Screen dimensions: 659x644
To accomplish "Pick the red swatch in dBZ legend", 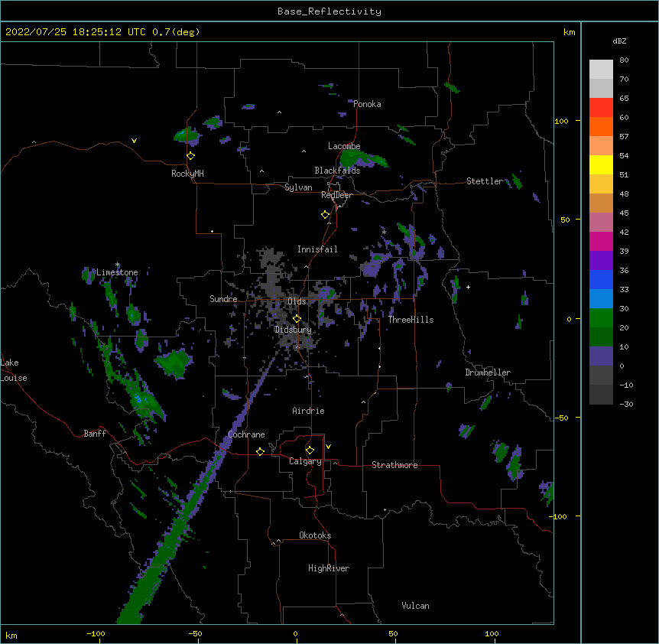I will (x=601, y=108).
